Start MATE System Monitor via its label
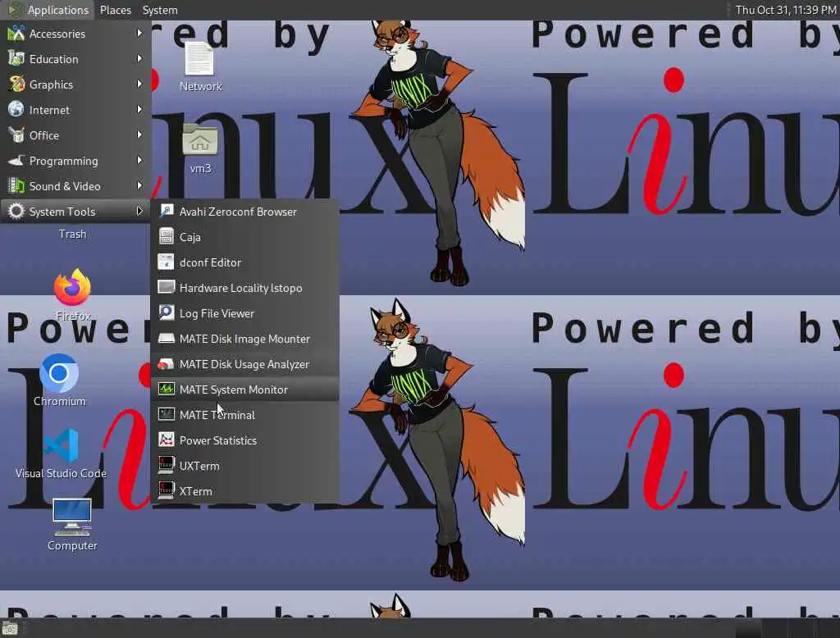 click(x=234, y=390)
